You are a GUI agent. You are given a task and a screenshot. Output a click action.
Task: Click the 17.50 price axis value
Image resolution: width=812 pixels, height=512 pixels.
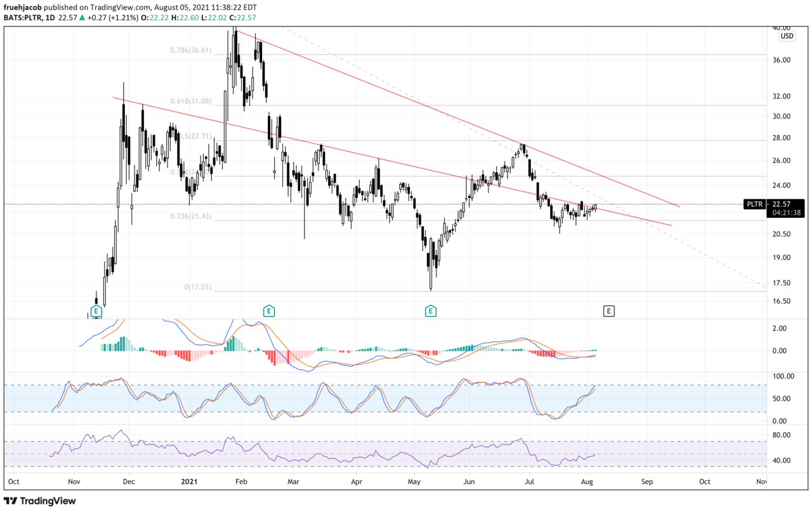coord(782,283)
